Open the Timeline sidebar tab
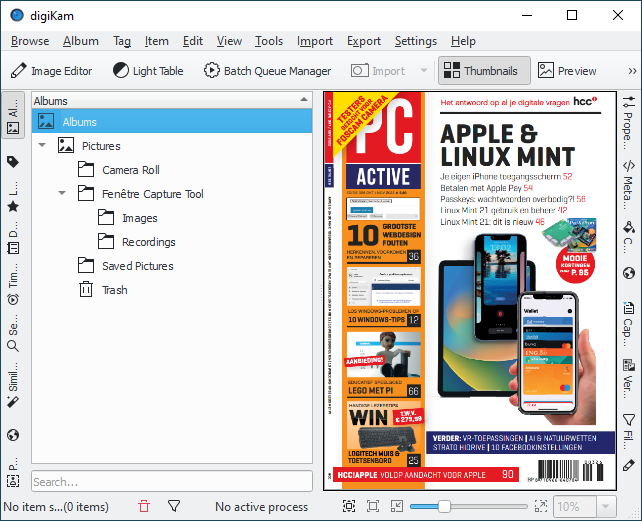642x521 pixels. (13, 284)
